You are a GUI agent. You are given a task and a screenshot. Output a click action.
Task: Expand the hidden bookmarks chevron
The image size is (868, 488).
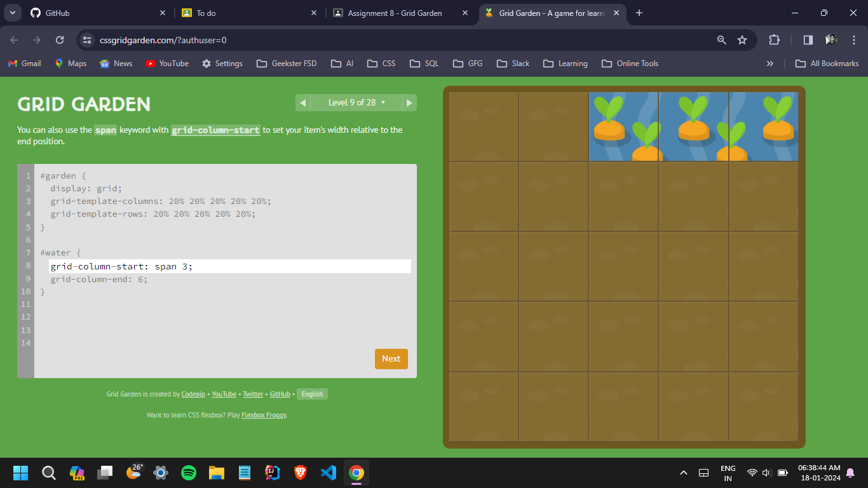(770, 64)
